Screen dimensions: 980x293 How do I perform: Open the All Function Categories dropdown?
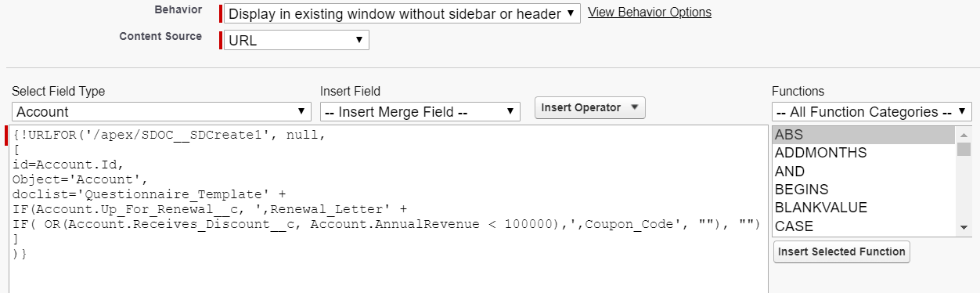coord(872,112)
